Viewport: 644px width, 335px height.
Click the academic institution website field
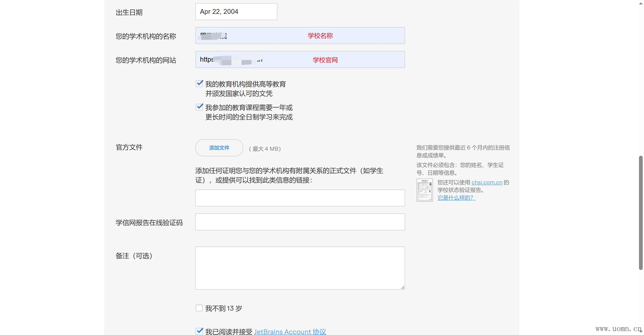pyautogui.click(x=300, y=60)
